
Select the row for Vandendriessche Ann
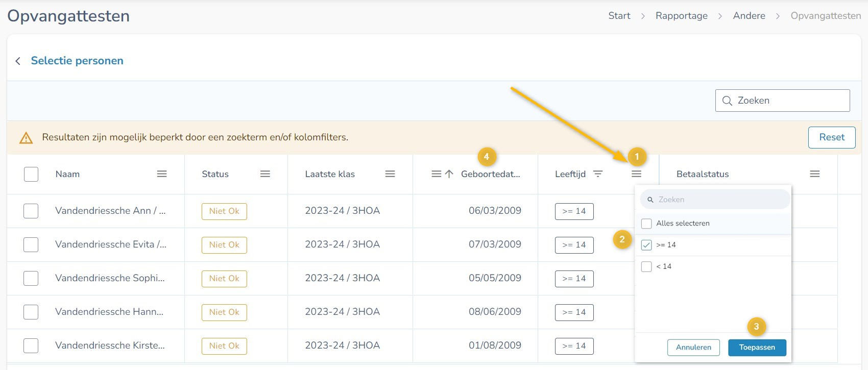pyautogui.click(x=31, y=211)
